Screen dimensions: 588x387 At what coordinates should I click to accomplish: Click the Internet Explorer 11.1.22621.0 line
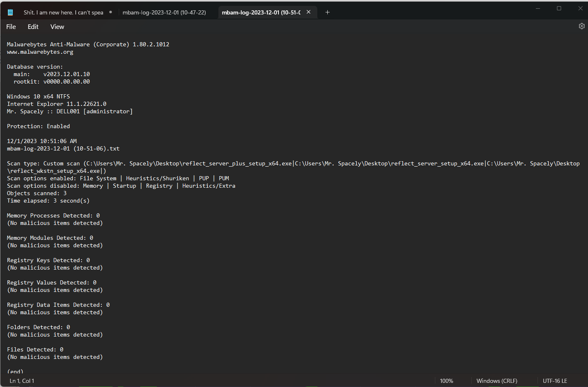(57, 104)
